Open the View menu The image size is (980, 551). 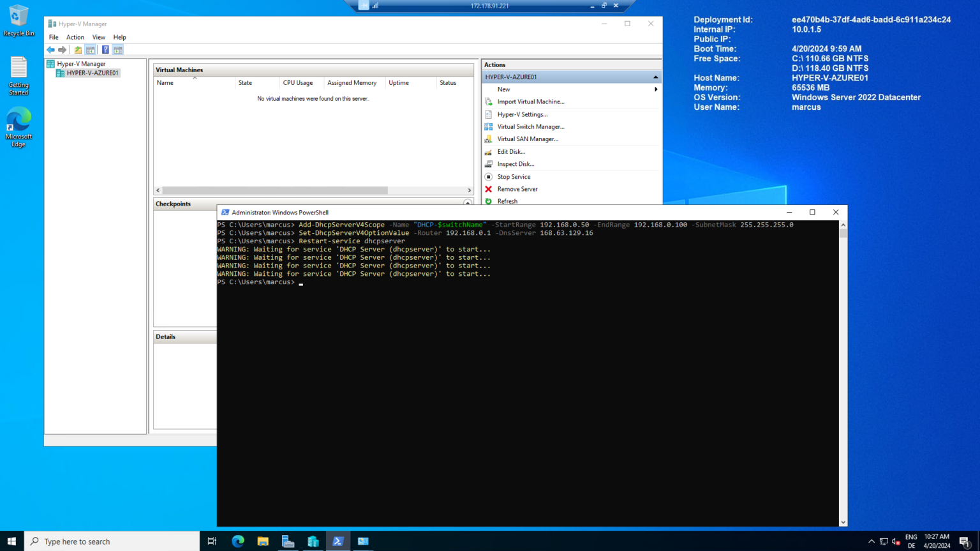pos(98,37)
